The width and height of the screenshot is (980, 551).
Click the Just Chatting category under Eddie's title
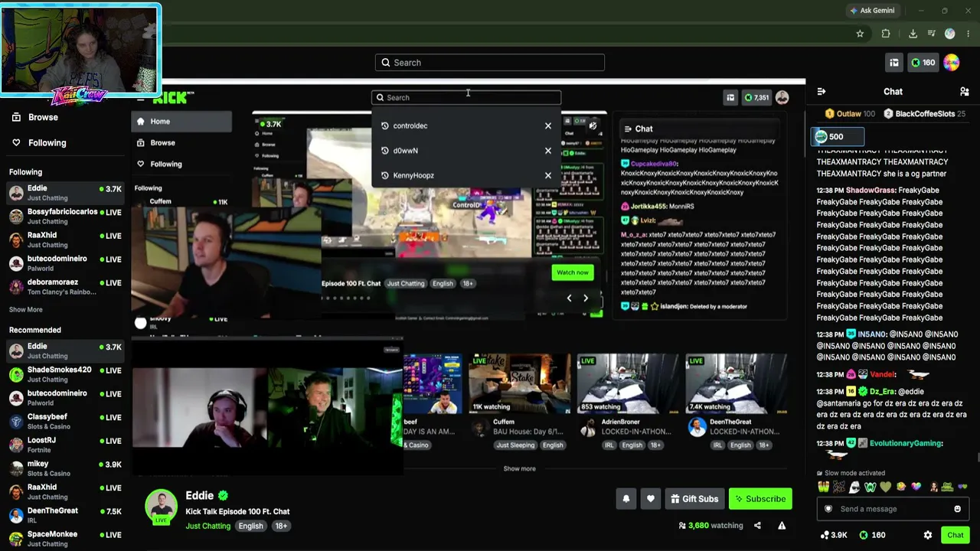pyautogui.click(x=207, y=527)
